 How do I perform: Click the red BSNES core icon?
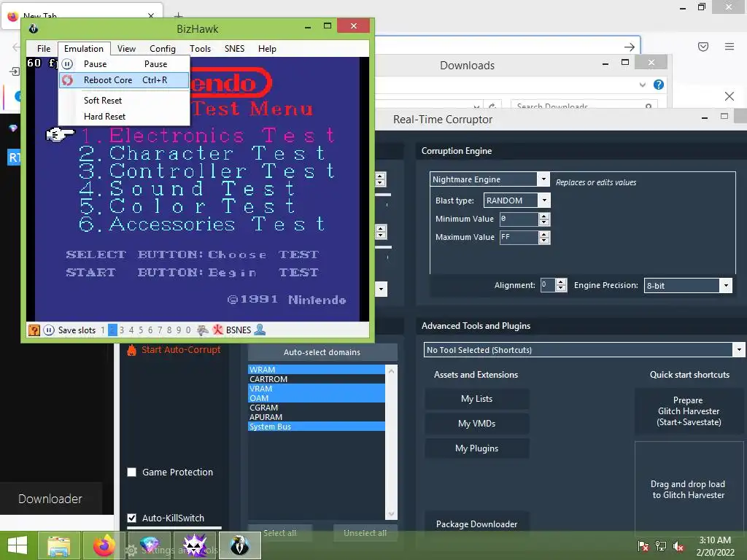217,330
